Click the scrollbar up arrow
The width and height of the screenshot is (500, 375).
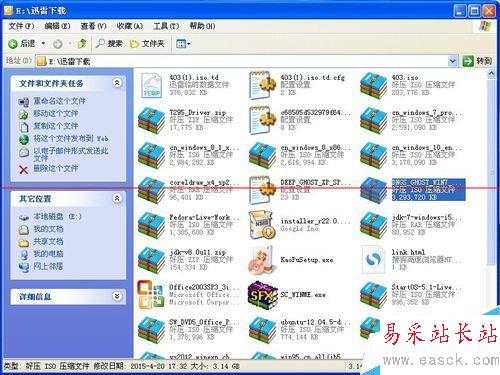click(491, 73)
